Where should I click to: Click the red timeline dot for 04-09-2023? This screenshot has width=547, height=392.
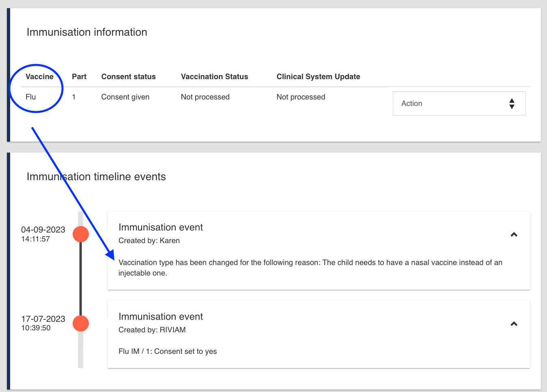coord(81,234)
